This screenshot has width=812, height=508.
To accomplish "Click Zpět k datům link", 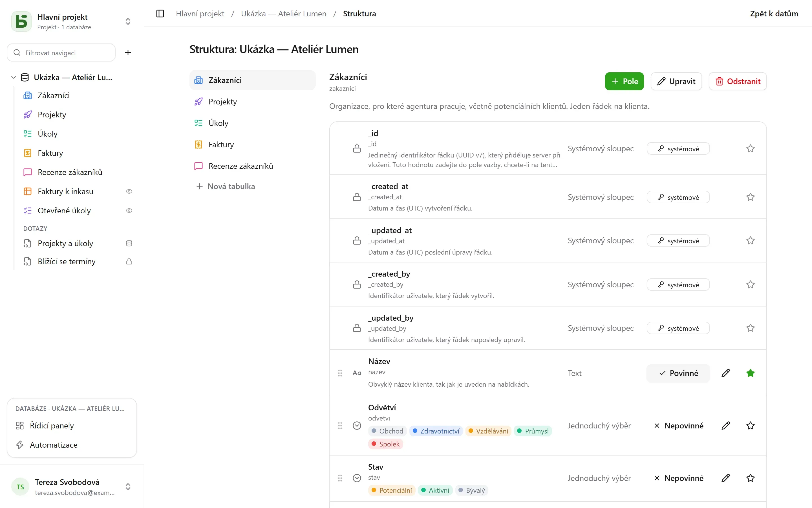I will (774, 14).
